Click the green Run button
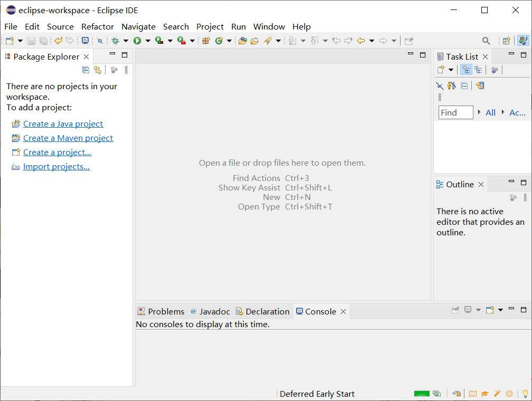This screenshot has height=401, width=532. tap(137, 41)
